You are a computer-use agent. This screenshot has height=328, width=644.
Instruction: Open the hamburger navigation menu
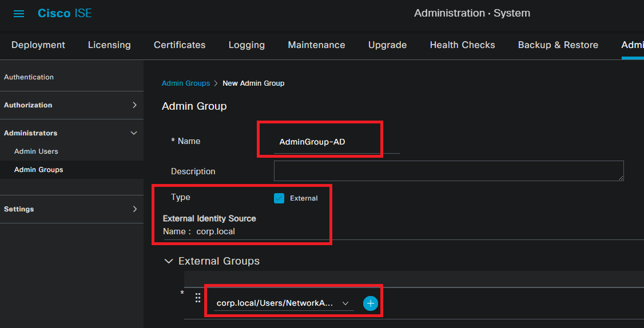[19, 14]
